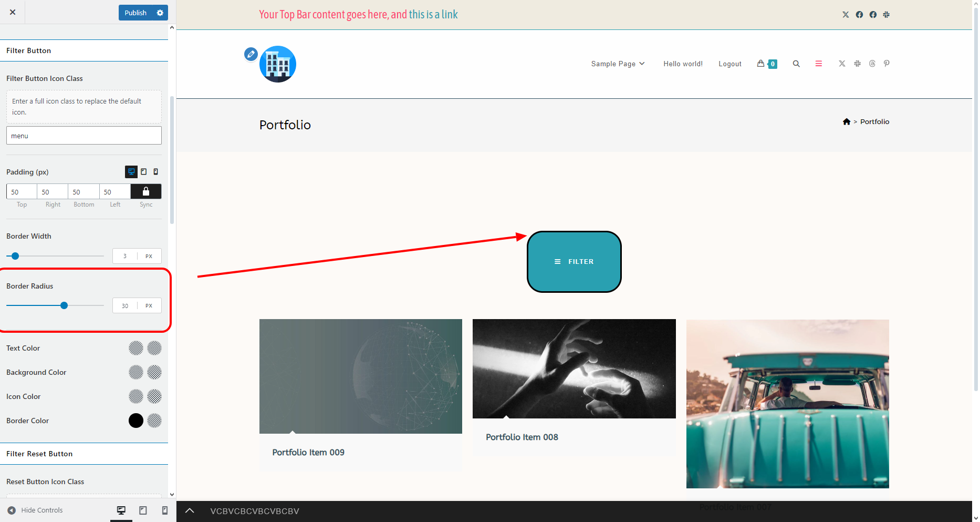
Task: Open the Sample Page menu item
Action: click(613, 64)
